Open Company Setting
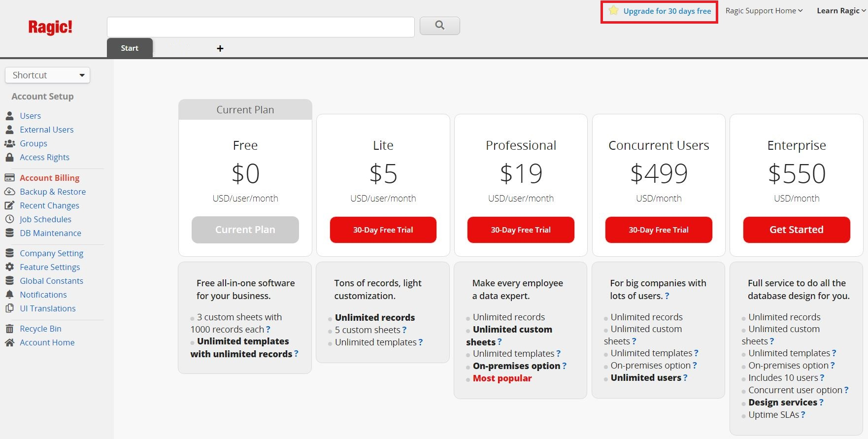Viewport: 868px width, 439px height. 52,253
